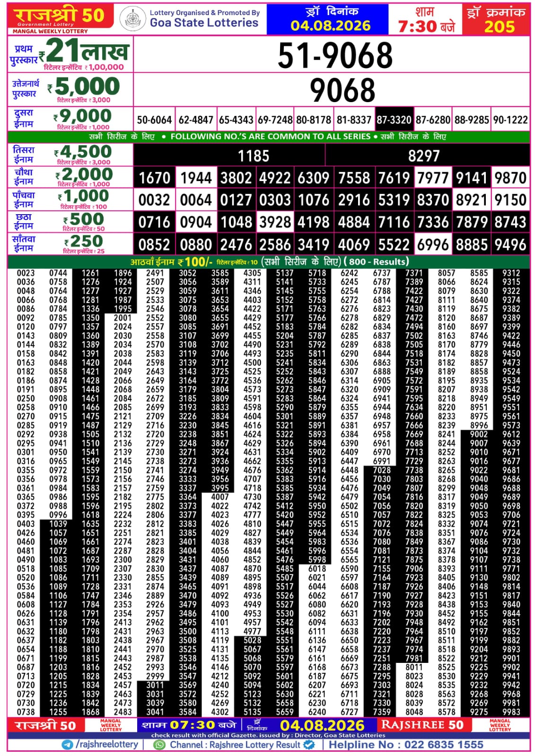Select seventh prize number 6996

point(433,244)
